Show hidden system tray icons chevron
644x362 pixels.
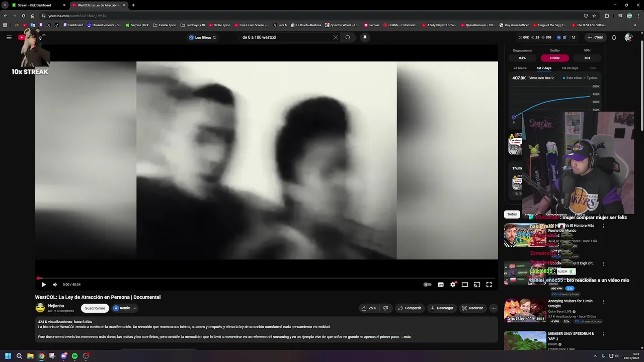[595, 356]
